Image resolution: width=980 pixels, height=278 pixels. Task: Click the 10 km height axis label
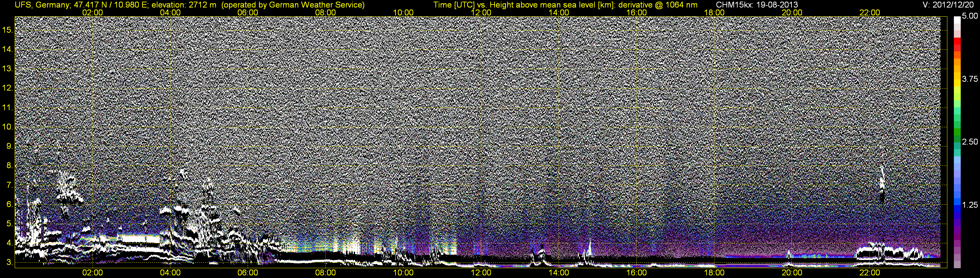[x=7, y=127]
